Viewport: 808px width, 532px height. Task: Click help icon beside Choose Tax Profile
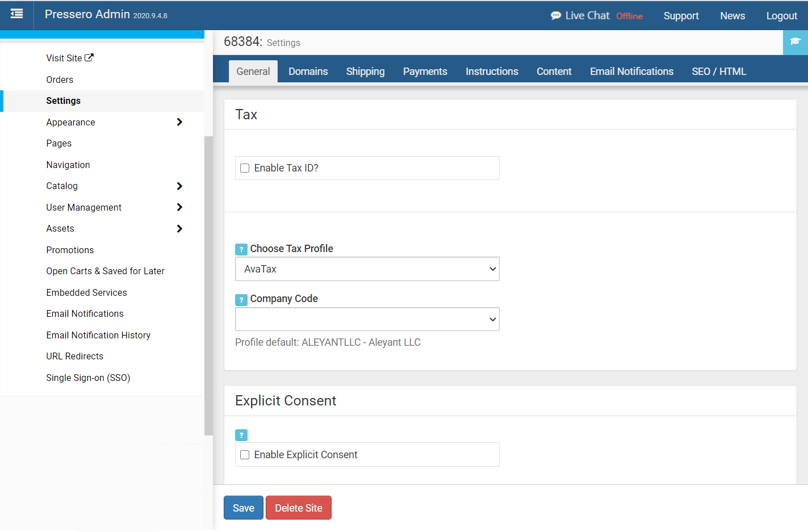(x=241, y=249)
